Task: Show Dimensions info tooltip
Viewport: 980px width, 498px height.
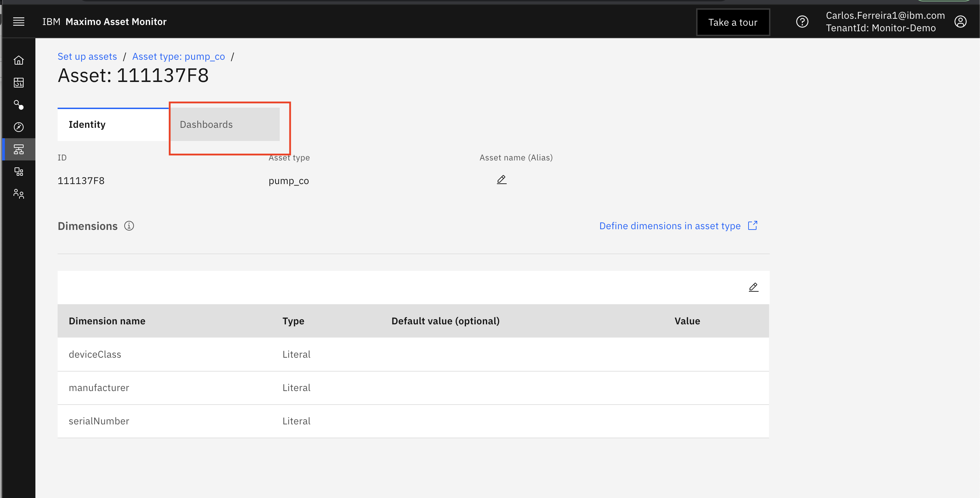Action: 129,226
